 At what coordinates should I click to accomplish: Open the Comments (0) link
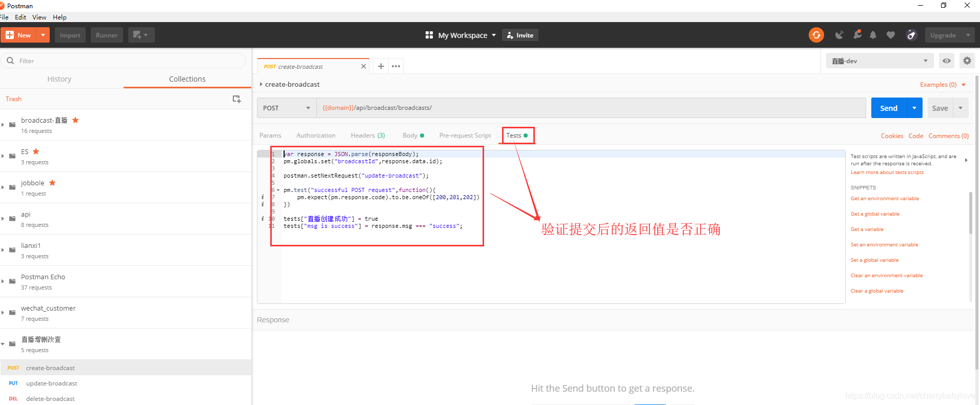point(949,136)
